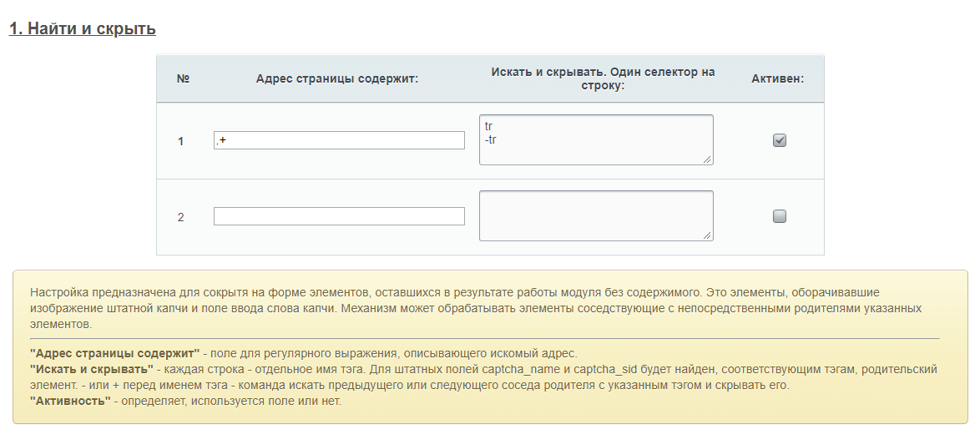Grab the row 2 textarea resize handle

tap(708, 235)
